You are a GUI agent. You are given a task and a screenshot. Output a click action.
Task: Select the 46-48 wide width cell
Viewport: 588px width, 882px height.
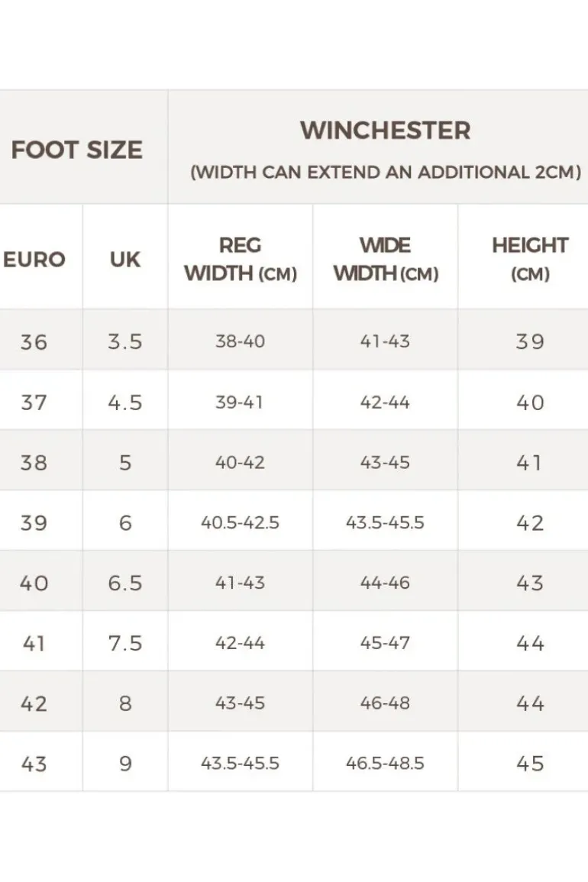click(x=385, y=703)
